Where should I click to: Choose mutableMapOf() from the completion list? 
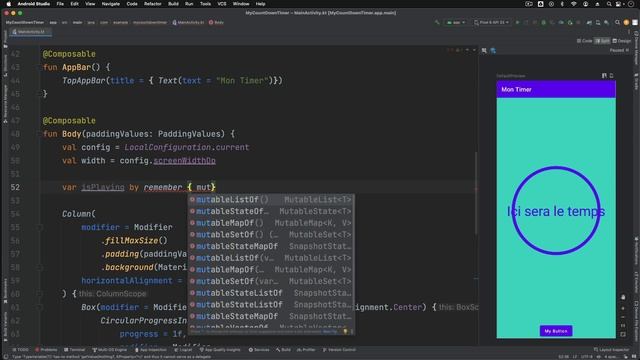pos(271,223)
